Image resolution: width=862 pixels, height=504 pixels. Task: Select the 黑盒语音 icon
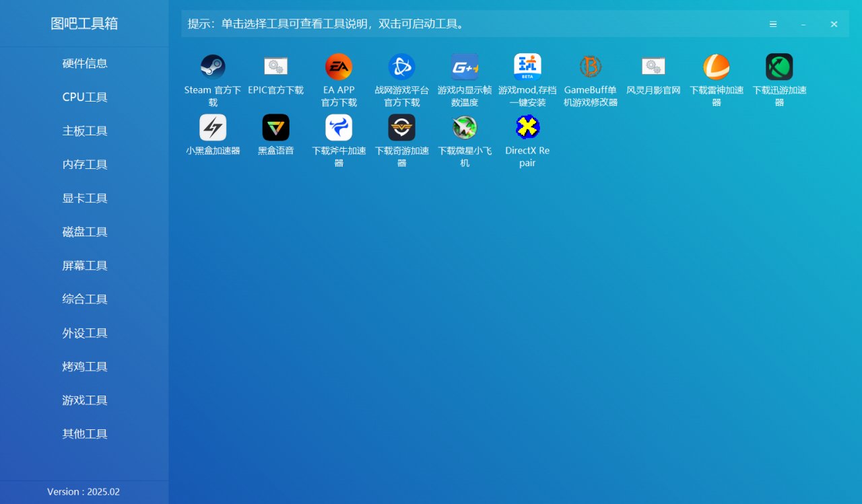click(275, 127)
